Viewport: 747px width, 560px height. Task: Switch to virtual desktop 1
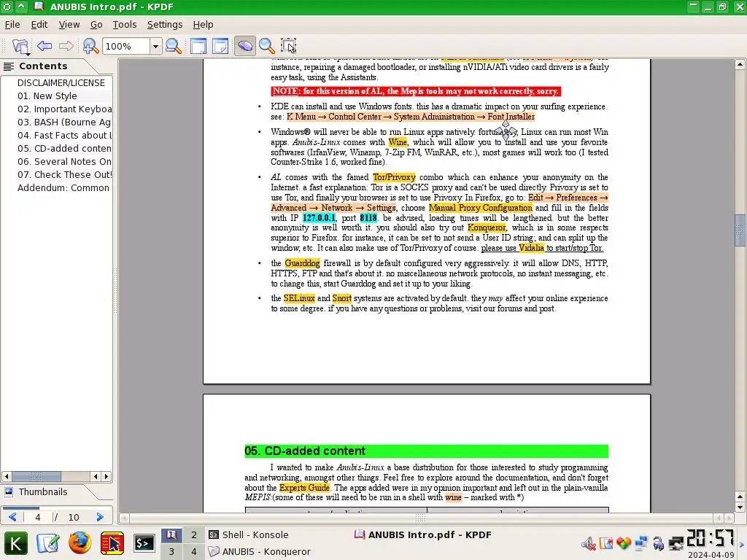coord(171,534)
